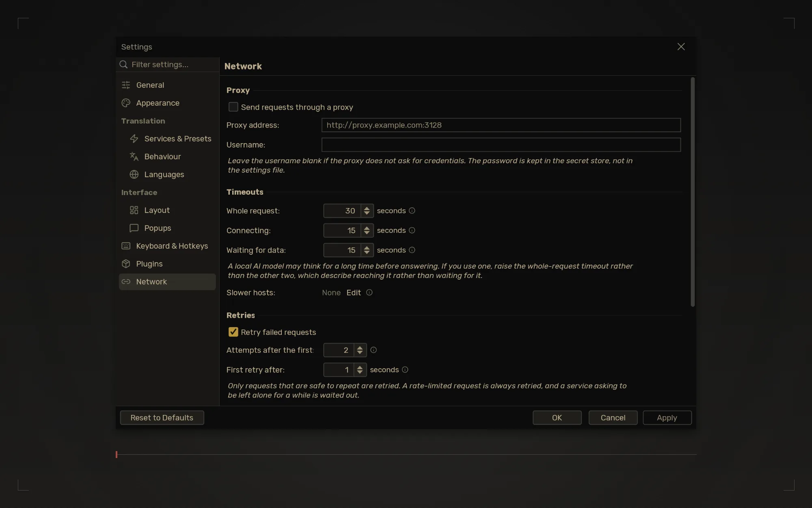Click info icon for First retry after

point(405,370)
